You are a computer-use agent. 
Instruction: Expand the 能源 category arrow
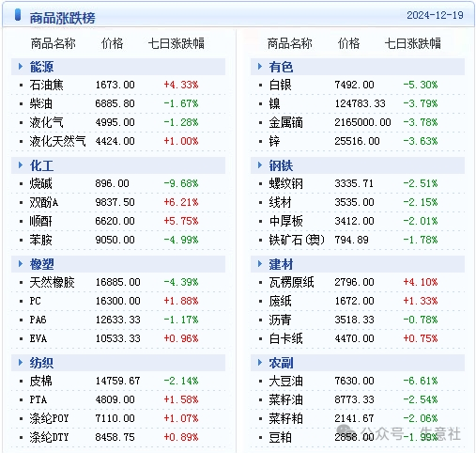coord(21,67)
